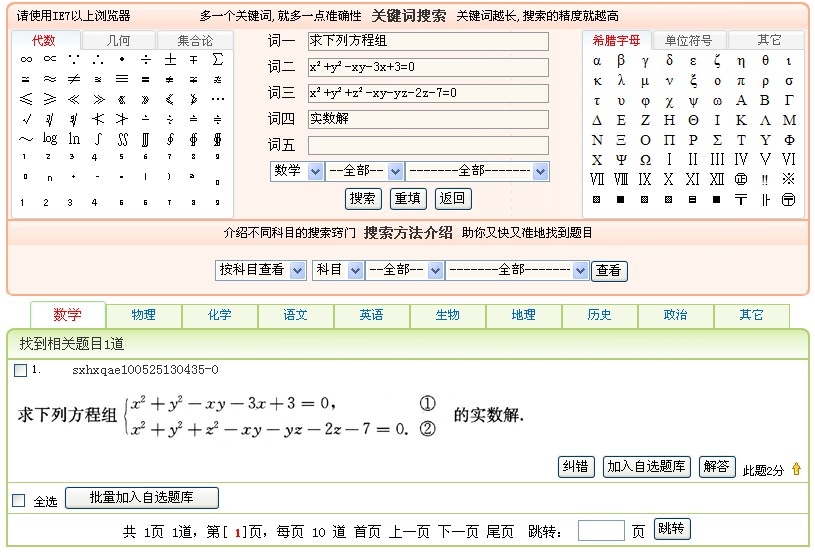
Task: Click 加入自选题库 for question 1
Action: (647, 467)
